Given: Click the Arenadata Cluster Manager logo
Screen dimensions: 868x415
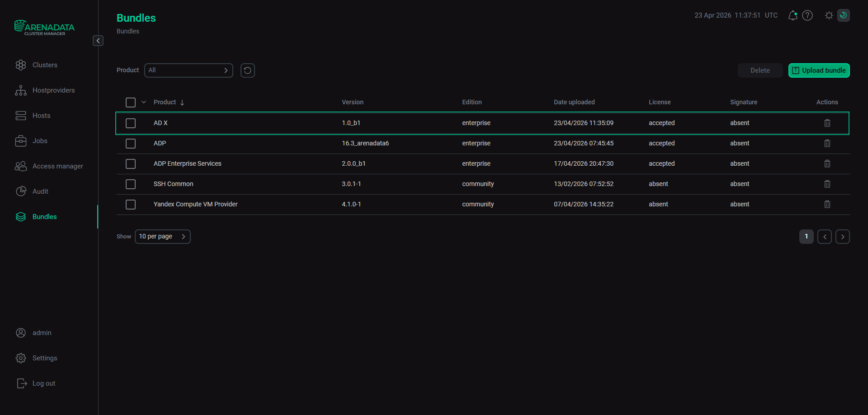Looking at the screenshot, I should pos(44,28).
